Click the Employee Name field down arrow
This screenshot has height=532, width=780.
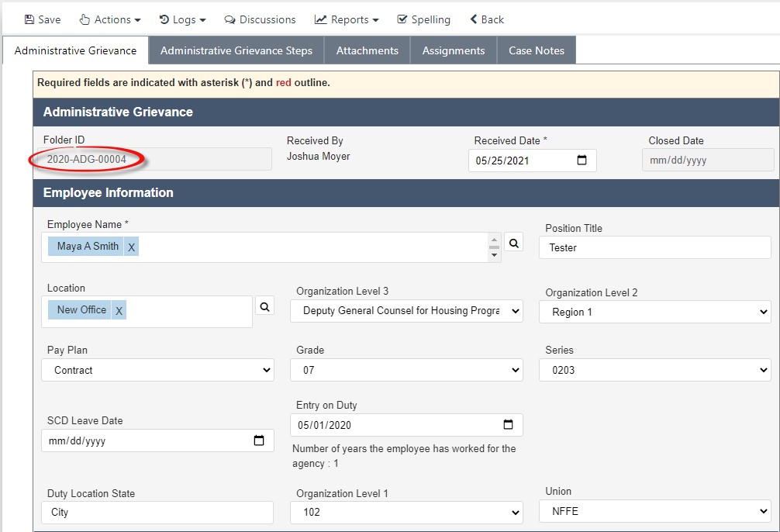pos(494,255)
